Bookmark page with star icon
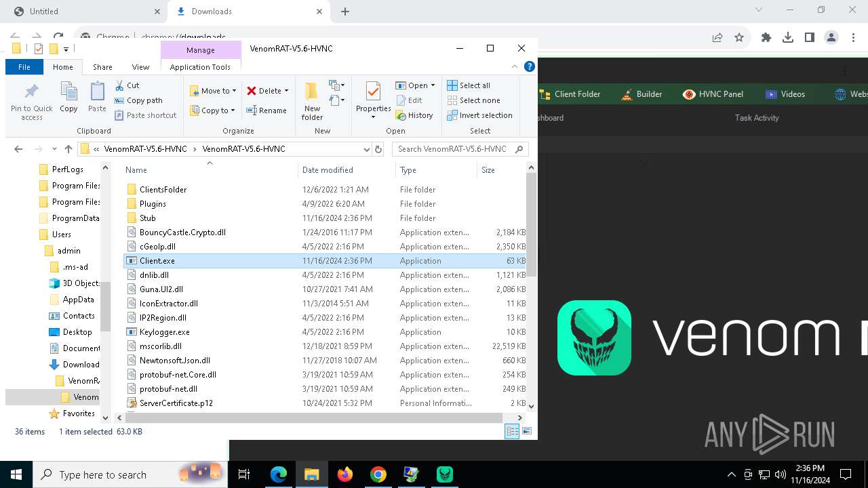The width and height of the screenshot is (868, 488). click(739, 38)
